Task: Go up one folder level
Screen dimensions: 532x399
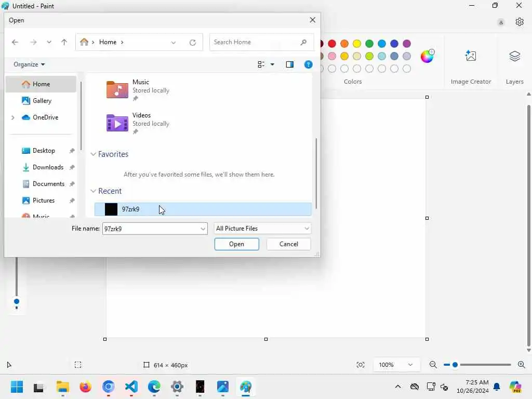Action: (64, 42)
